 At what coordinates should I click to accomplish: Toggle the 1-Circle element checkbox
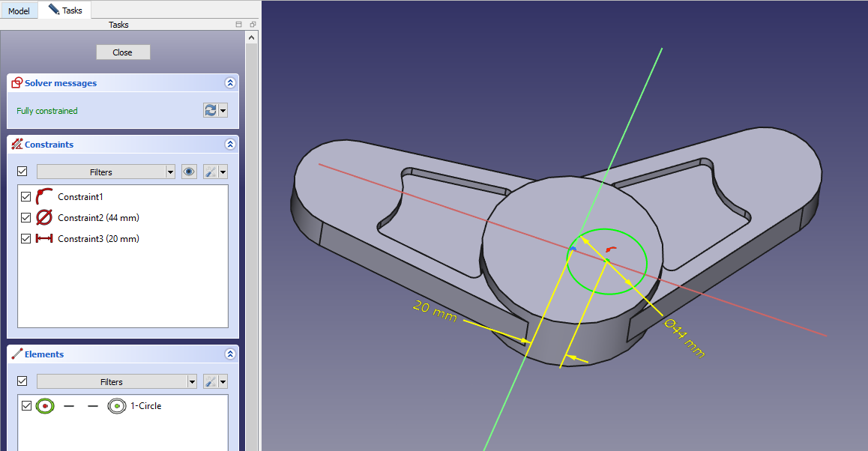[26, 405]
